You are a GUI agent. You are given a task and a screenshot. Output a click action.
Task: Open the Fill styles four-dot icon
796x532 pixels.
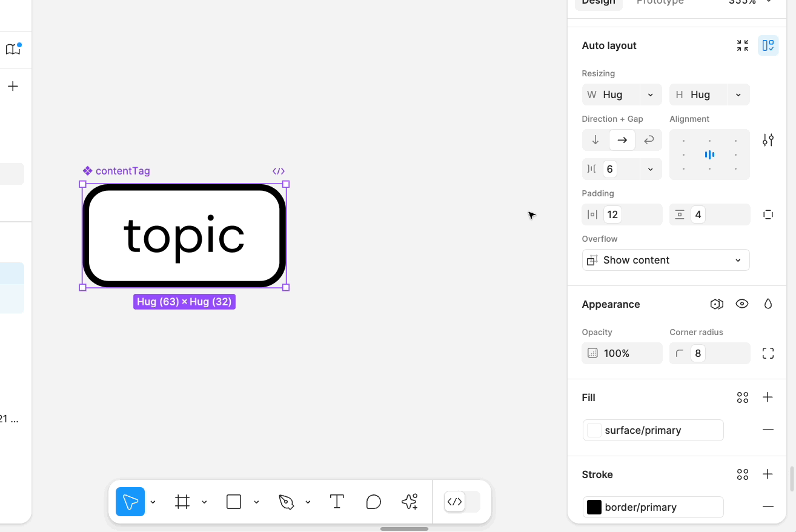(743, 397)
